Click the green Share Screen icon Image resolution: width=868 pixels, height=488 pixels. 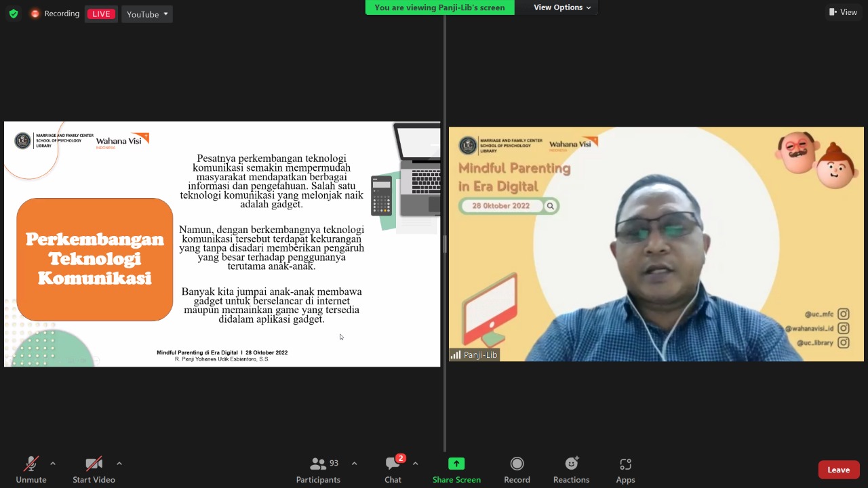point(456,464)
